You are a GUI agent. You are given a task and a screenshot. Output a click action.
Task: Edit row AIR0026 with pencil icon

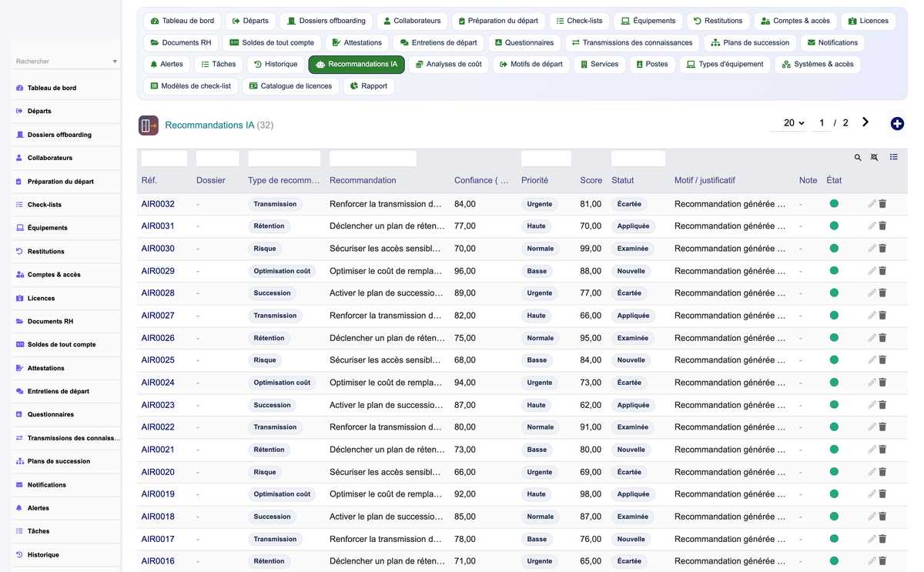tap(872, 338)
